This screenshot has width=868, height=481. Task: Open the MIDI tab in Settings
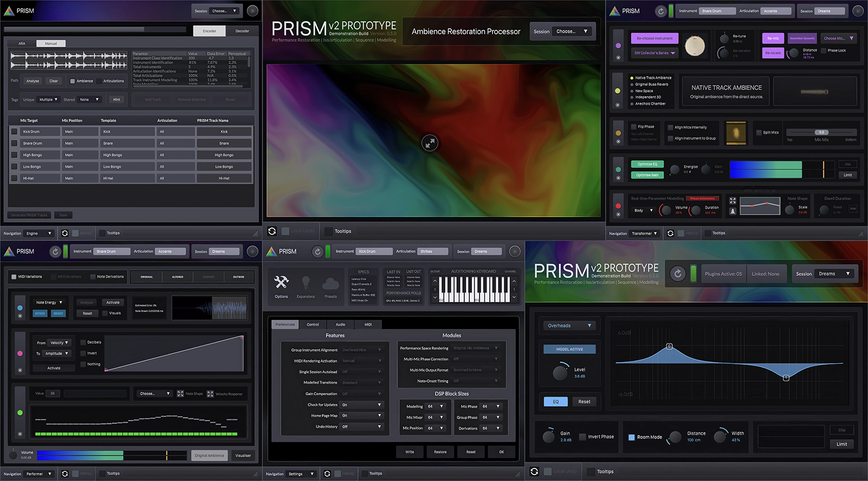[368, 325]
